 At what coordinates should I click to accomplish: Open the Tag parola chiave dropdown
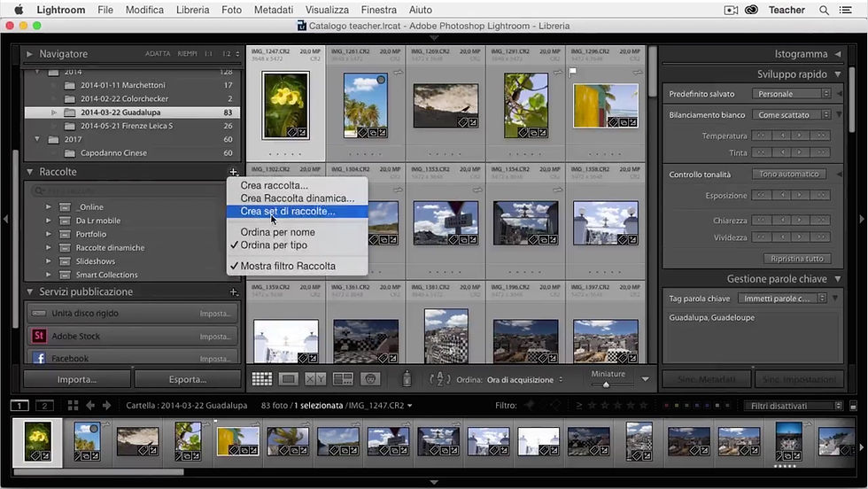point(782,299)
